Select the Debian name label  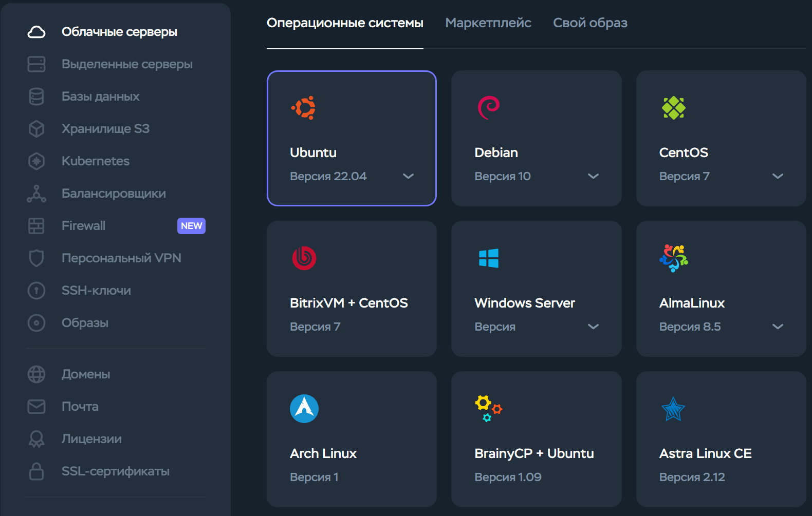(496, 152)
